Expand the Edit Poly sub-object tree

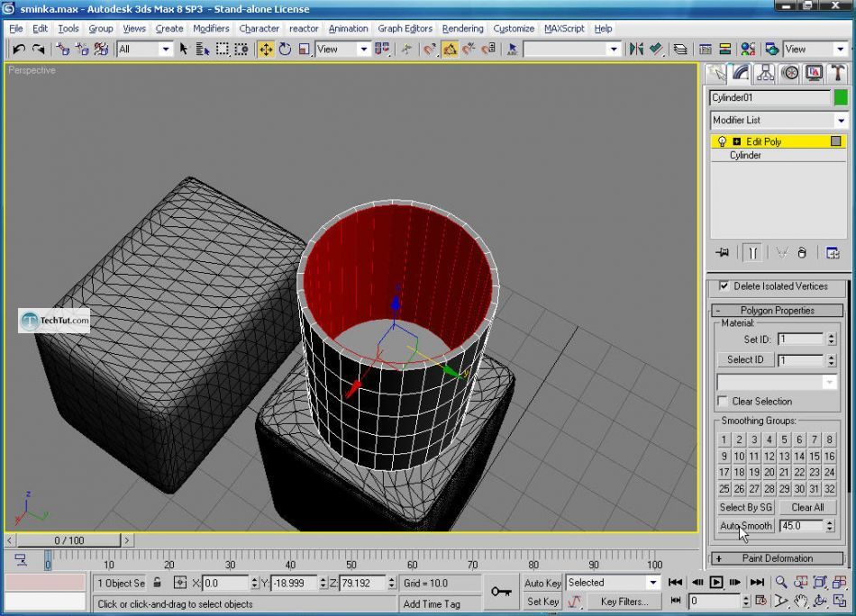coord(736,141)
